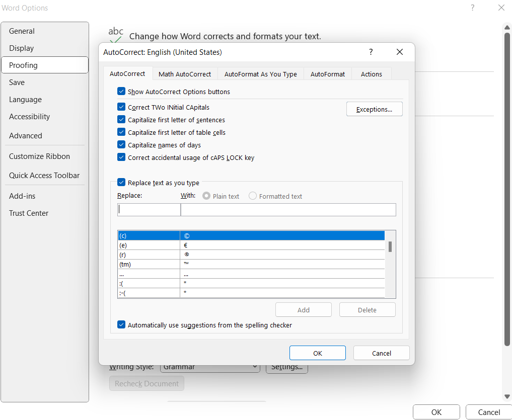Select the AutoCorrect tab
The image size is (512, 420).
(127, 74)
